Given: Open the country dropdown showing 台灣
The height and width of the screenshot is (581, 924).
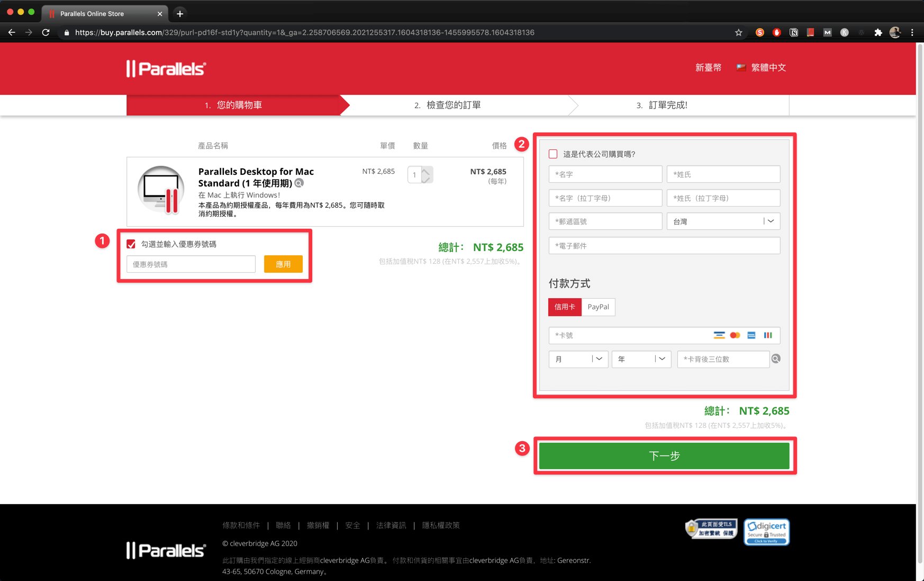Looking at the screenshot, I should coord(723,221).
